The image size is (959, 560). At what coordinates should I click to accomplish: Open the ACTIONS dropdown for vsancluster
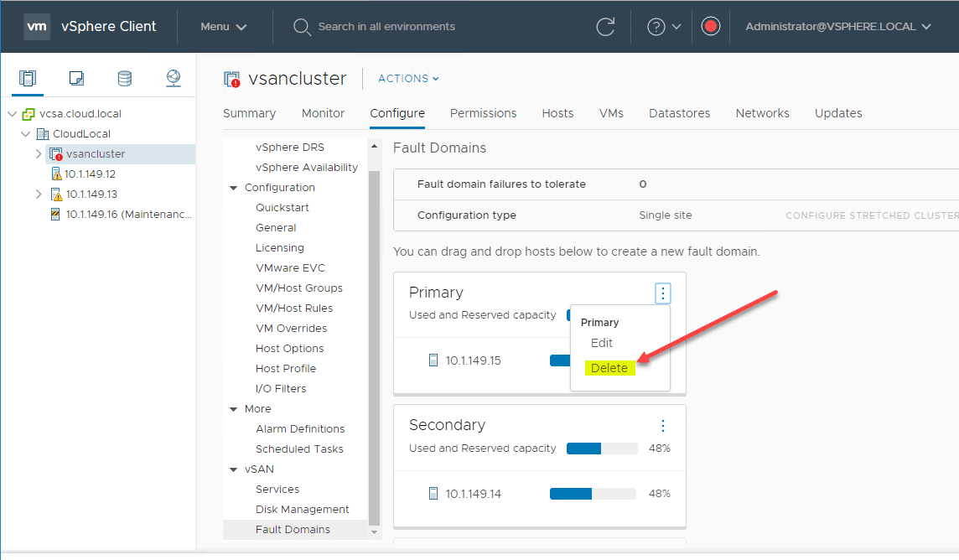[x=408, y=79]
